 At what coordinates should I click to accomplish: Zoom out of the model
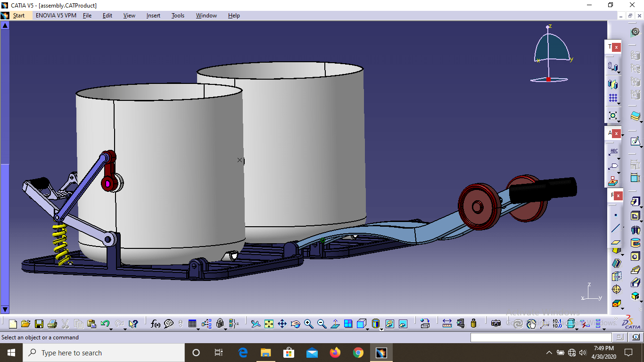pyautogui.click(x=322, y=324)
